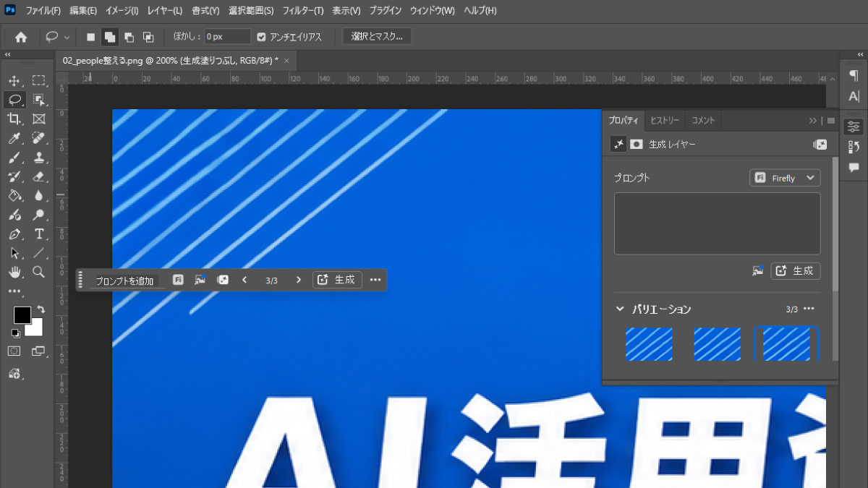Select the Spot Healing Brush tool
Viewport: 868px width, 488px height.
(x=38, y=138)
